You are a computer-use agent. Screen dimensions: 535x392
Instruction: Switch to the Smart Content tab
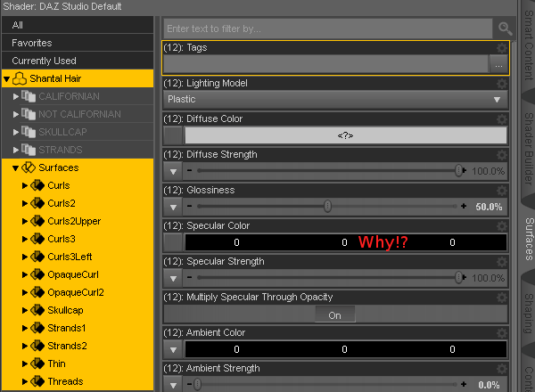point(529,45)
